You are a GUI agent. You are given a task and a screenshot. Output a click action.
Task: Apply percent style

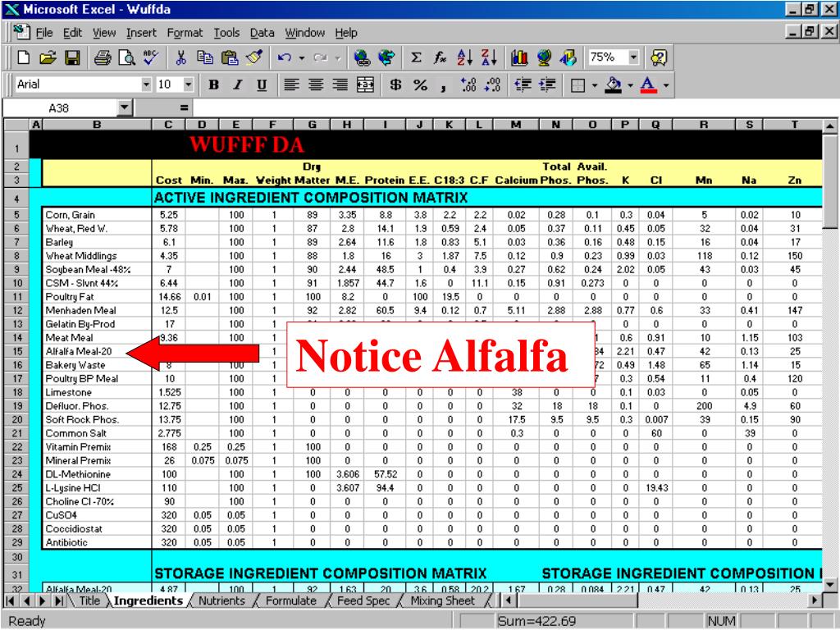click(x=420, y=84)
